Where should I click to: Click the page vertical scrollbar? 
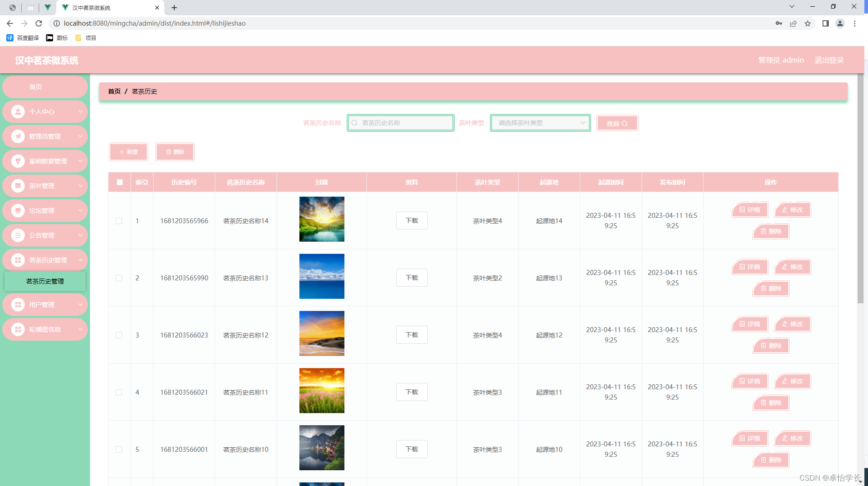tap(860, 189)
